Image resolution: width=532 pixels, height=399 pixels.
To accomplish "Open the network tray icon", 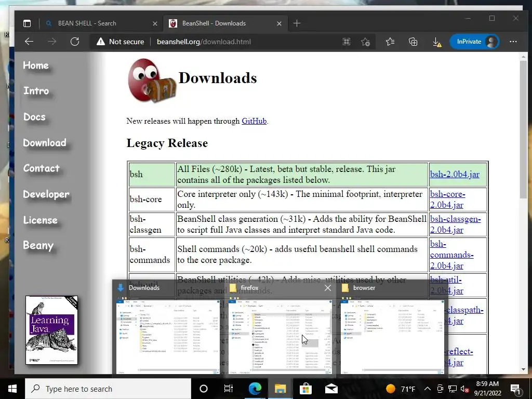I will point(453,389).
